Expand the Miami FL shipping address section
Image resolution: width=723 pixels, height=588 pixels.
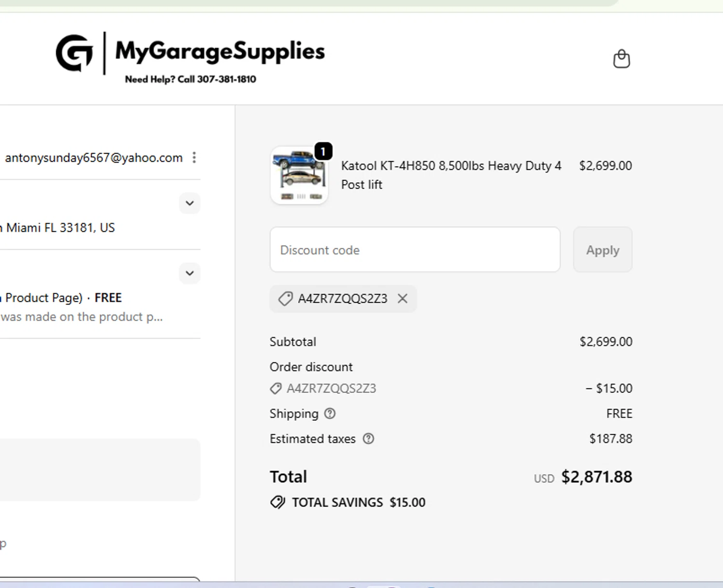[190, 203]
